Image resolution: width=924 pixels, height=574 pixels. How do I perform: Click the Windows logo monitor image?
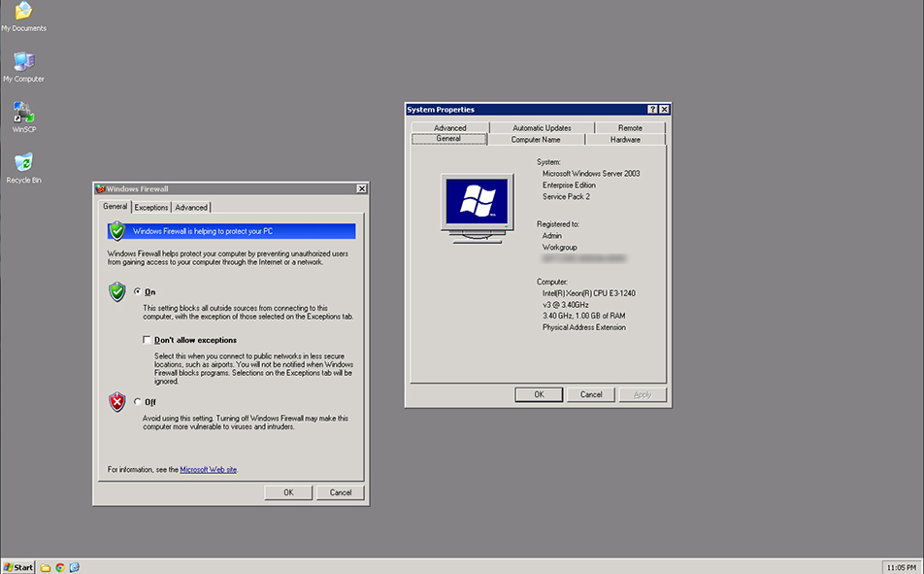(x=478, y=208)
